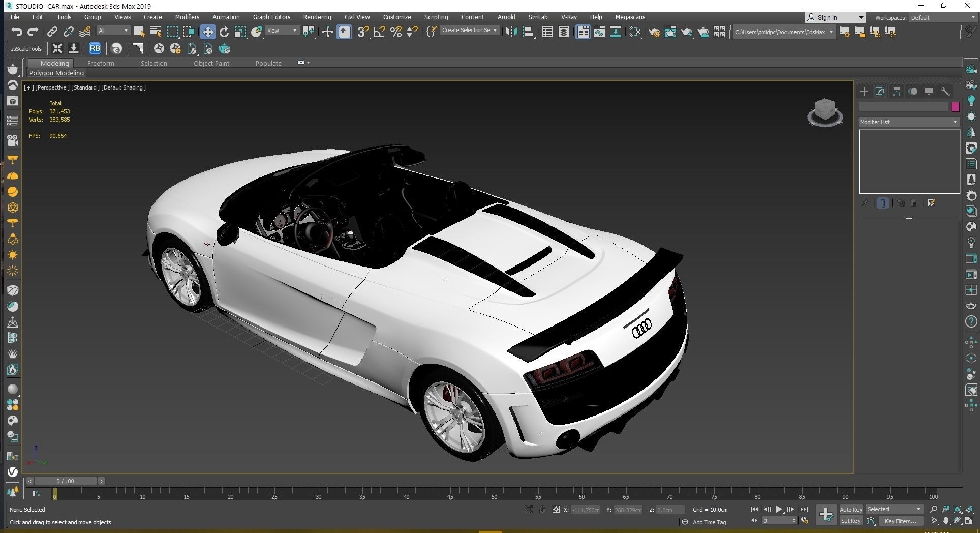Click the Add Time Tag label
The height and width of the screenshot is (533, 980).
pyautogui.click(x=709, y=522)
